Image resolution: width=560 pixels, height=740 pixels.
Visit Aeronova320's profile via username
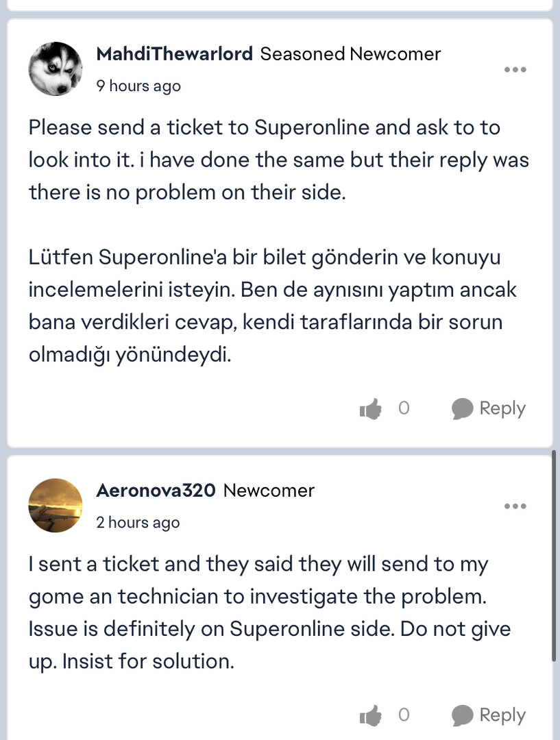tap(156, 491)
